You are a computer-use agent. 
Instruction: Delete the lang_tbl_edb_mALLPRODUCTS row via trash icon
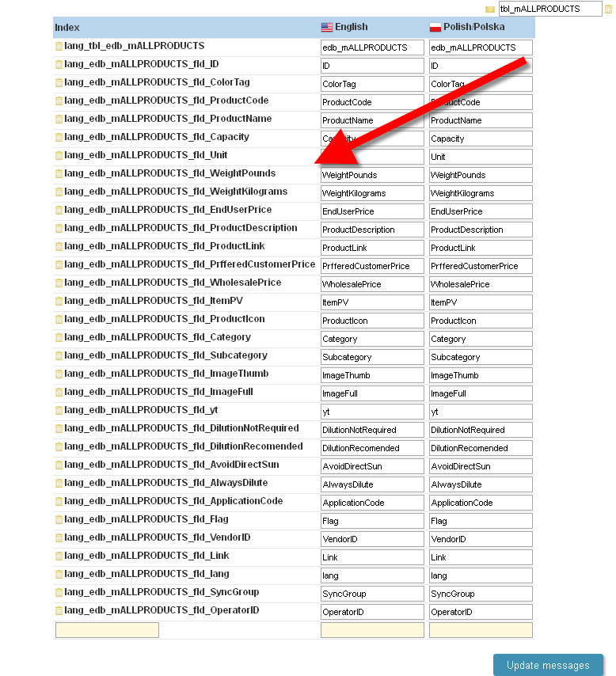click(x=59, y=47)
